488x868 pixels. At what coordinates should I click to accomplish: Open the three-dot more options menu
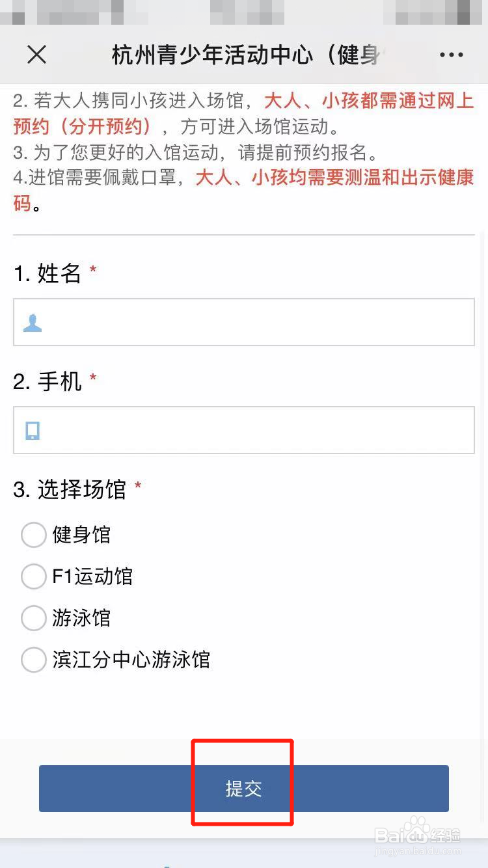point(451,55)
